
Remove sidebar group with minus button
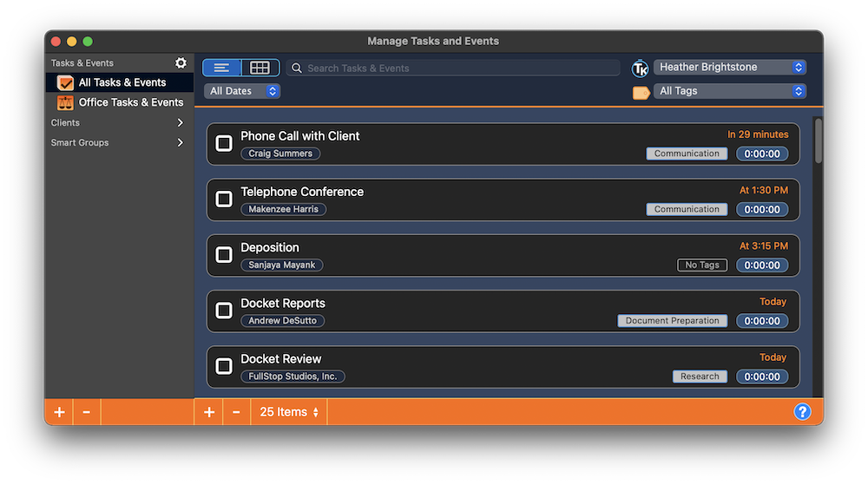[x=86, y=412]
